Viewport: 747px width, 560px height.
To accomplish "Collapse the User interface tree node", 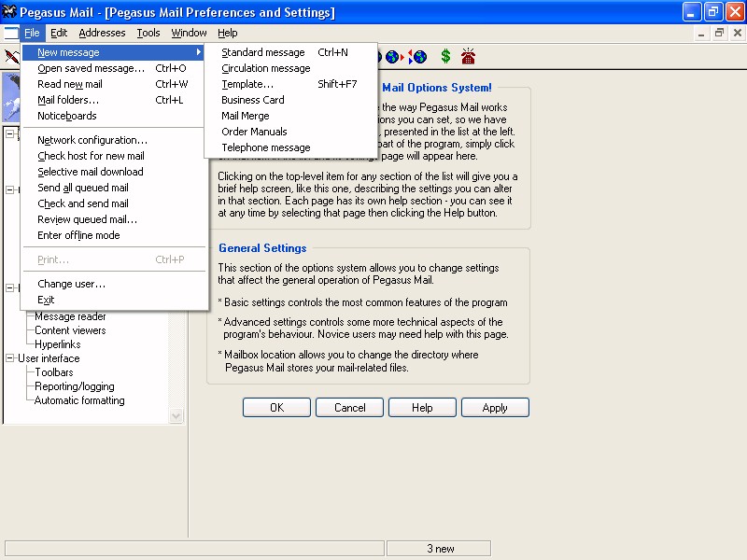I will [9, 358].
